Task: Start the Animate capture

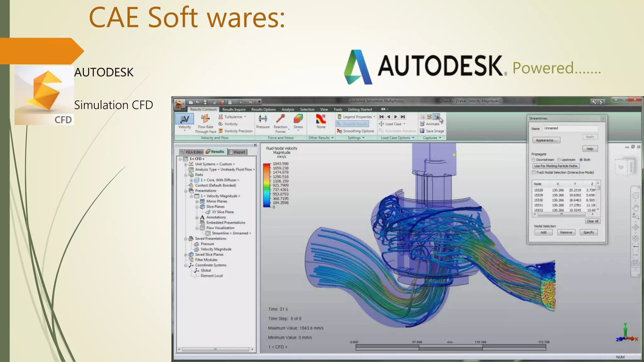Action: click(x=430, y=124)
